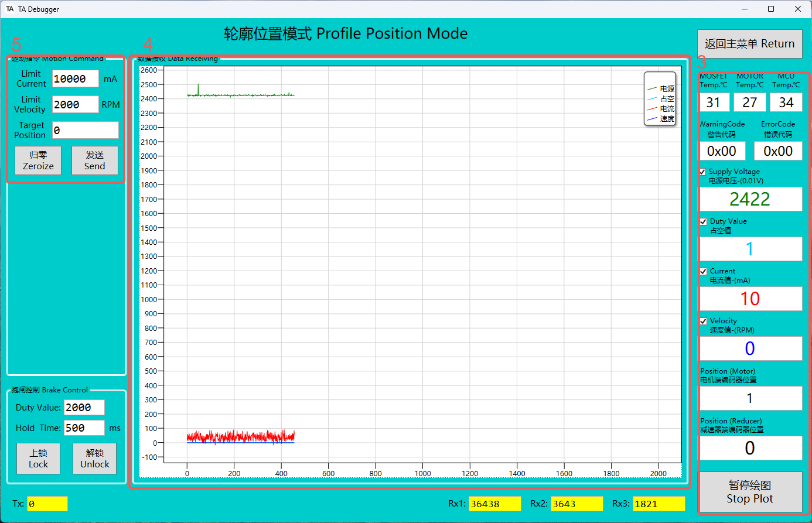Select the Rx1 value 36438

pyautogui.click(x=495, y=504)
